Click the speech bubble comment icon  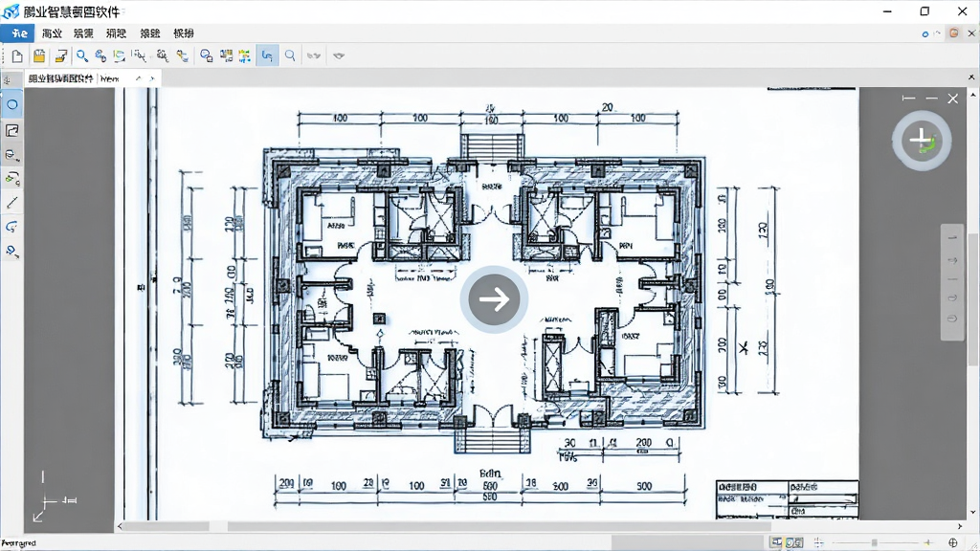(206, 56)
